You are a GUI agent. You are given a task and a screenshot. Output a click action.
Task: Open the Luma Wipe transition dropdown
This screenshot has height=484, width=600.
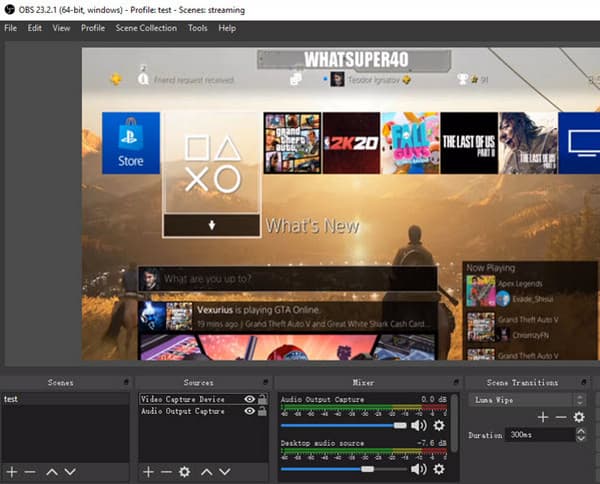[x=527, y=400]
